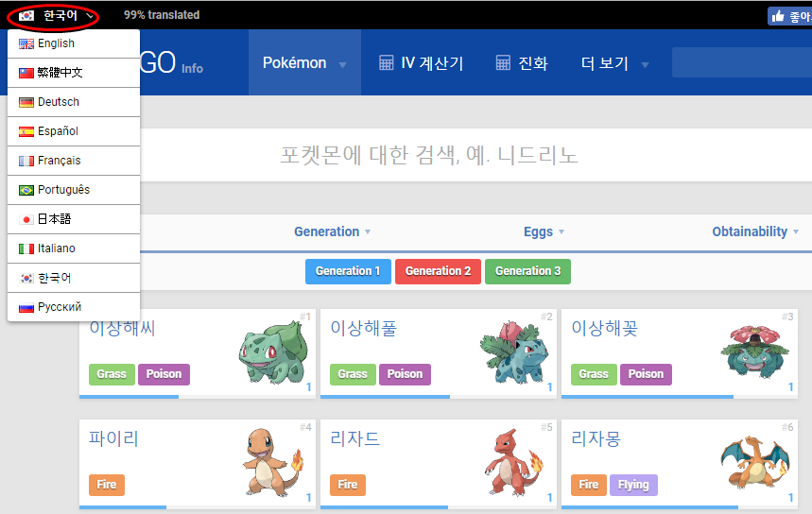Image resolution: width=812 pixels, height=514 pixels.
Task: Click the Bulbasaur image on 이상해씨 card
Action: [273, 352]
